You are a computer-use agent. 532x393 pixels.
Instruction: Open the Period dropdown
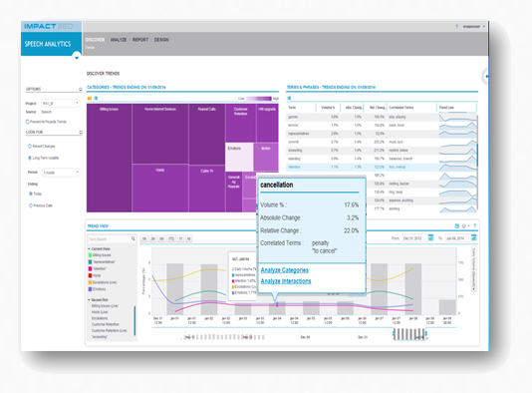pyautogui.click(x=61, y=173)
